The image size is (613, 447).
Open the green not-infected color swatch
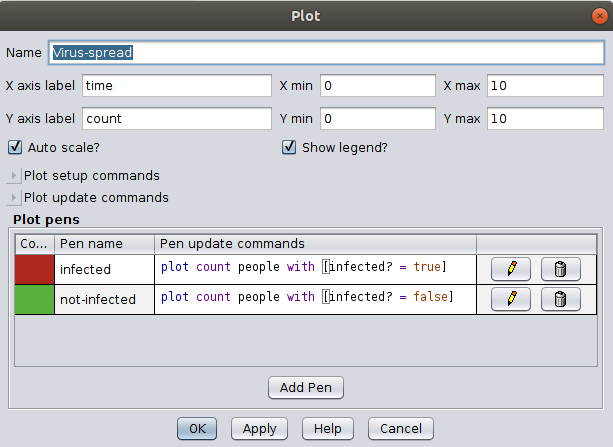click(x=34, y=298)
